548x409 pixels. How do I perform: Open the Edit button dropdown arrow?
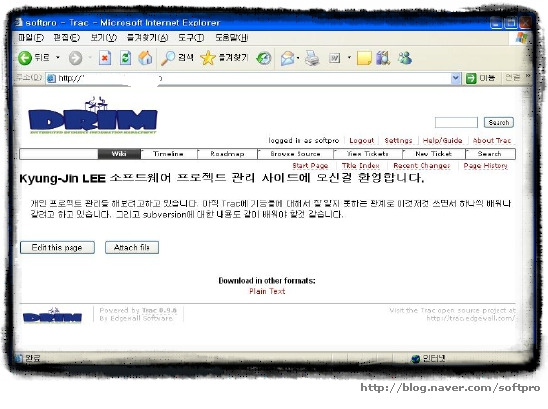click(x=349, y=58)
